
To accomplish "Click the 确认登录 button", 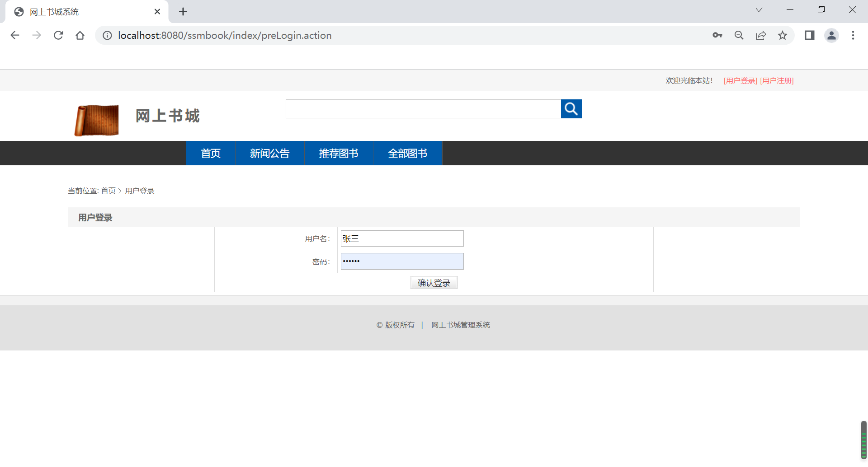I will click(x=434, y=283).
